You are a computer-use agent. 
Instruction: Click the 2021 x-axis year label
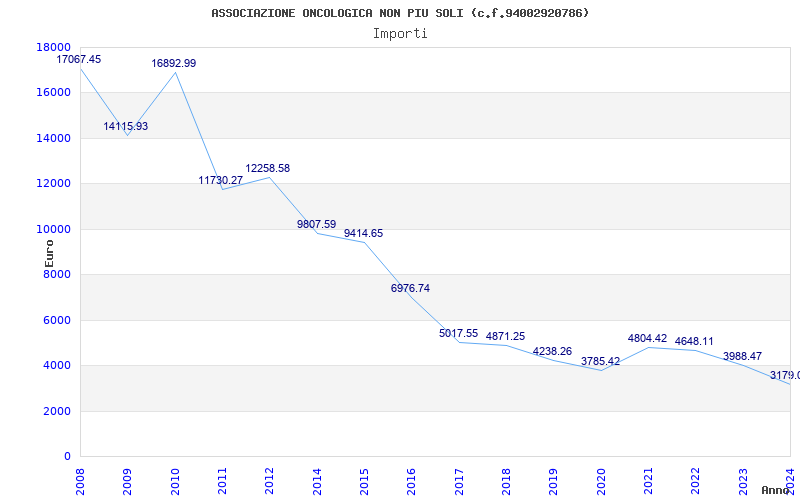[x=648, y=481]
